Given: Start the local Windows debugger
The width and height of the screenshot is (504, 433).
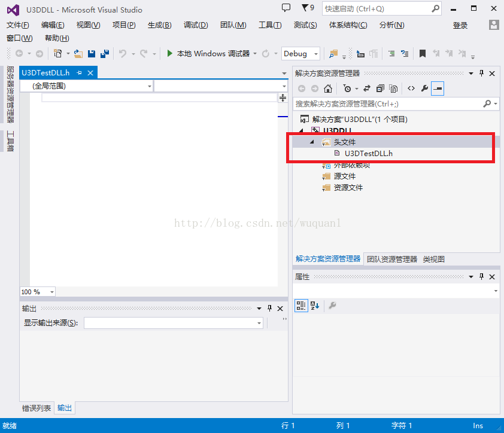Looking at the screenshot, I should (x=209, y=54).
